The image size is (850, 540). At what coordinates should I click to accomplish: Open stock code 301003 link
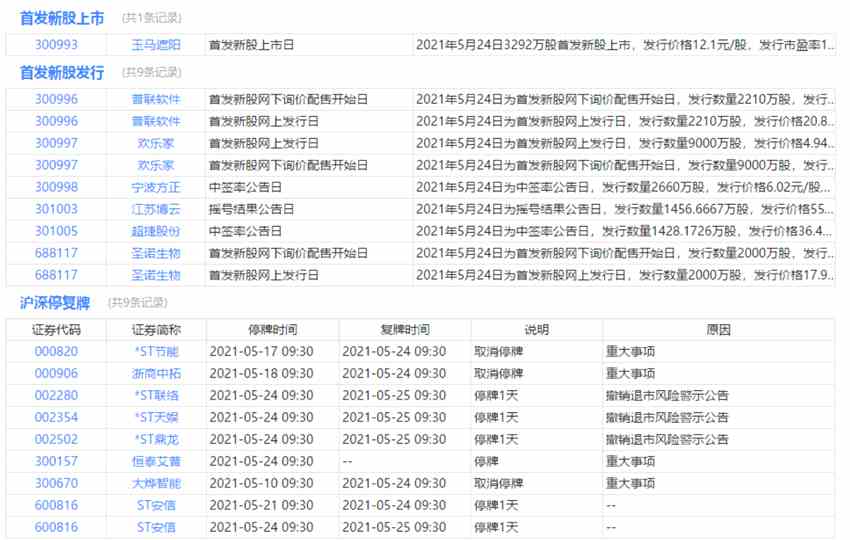[x=56, y=209]
